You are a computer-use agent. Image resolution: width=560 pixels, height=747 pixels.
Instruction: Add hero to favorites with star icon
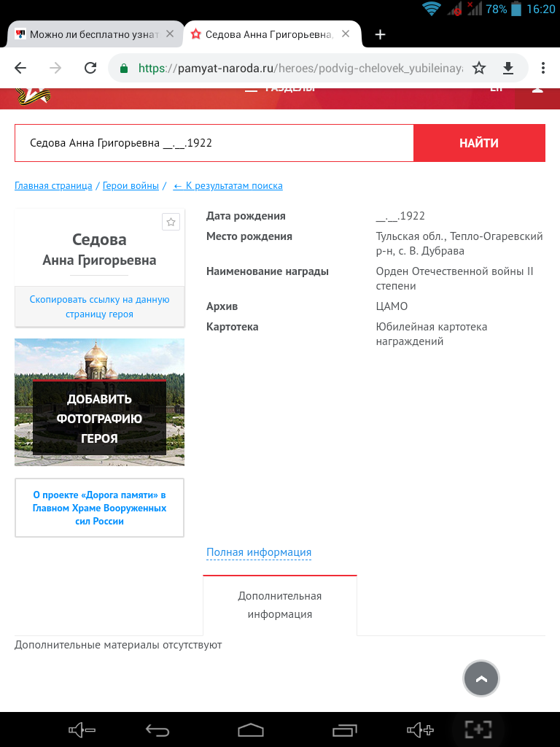[x=171, y=222]
